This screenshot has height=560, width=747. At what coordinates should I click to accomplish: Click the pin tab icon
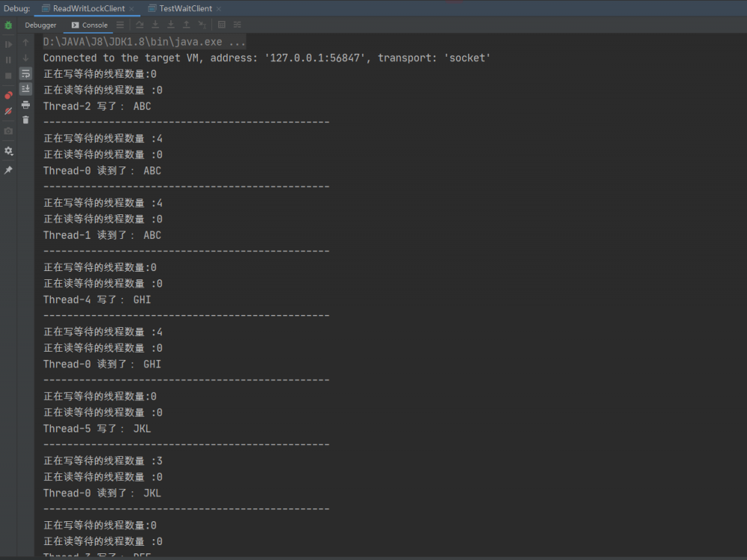pos(8,170)
